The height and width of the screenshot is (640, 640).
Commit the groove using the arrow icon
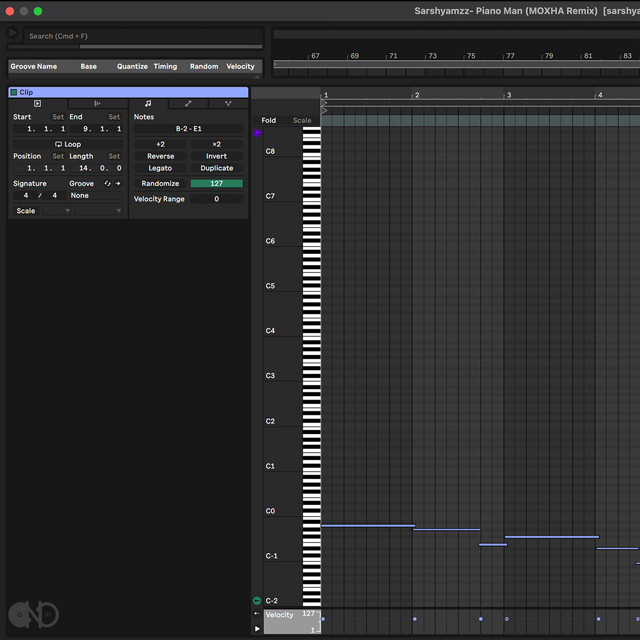(x=117, y=184)
